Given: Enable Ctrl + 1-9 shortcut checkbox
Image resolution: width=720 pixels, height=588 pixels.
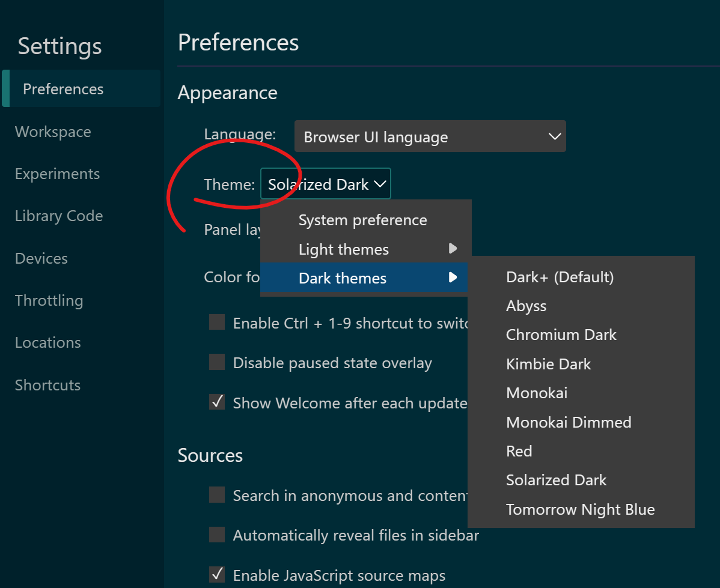Looking at the screenshot, I should pyautogui.click(x=217, y=323).
